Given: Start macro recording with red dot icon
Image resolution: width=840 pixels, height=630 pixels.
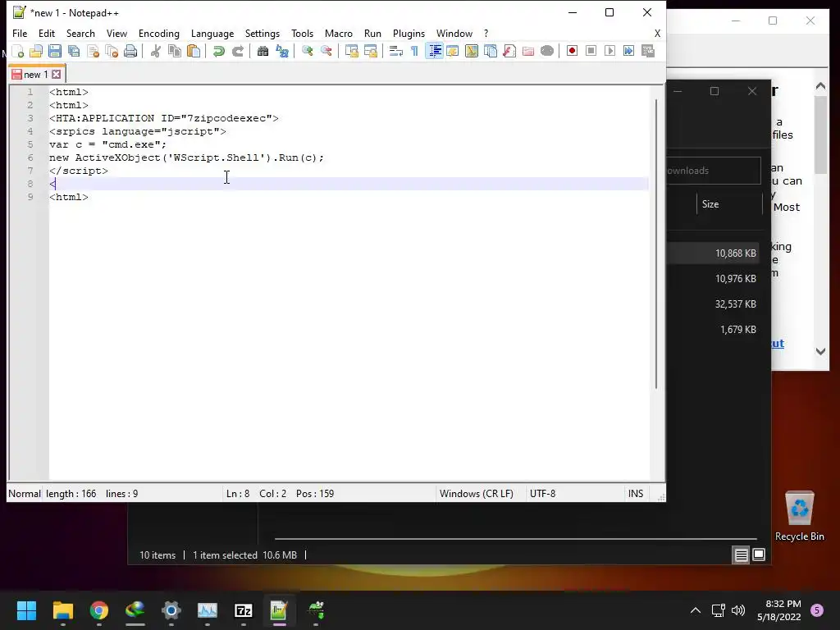Looking at the screenshot, I should point(572,51).
